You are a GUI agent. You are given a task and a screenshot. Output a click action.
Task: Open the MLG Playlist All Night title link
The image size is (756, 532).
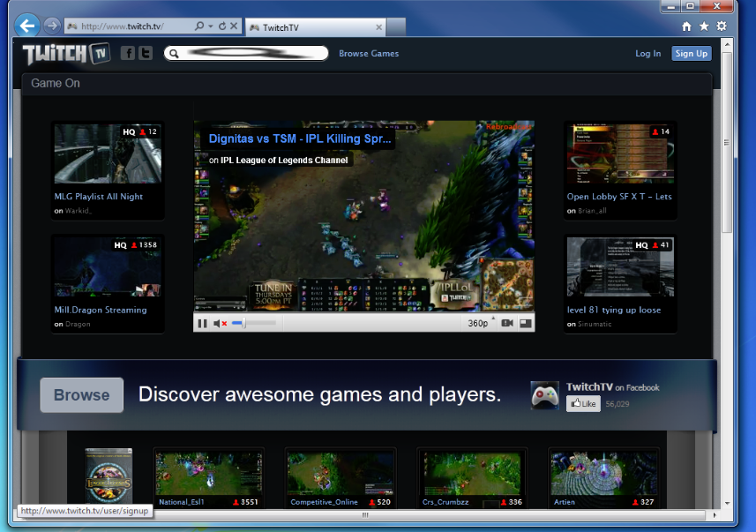coord(98,197)
